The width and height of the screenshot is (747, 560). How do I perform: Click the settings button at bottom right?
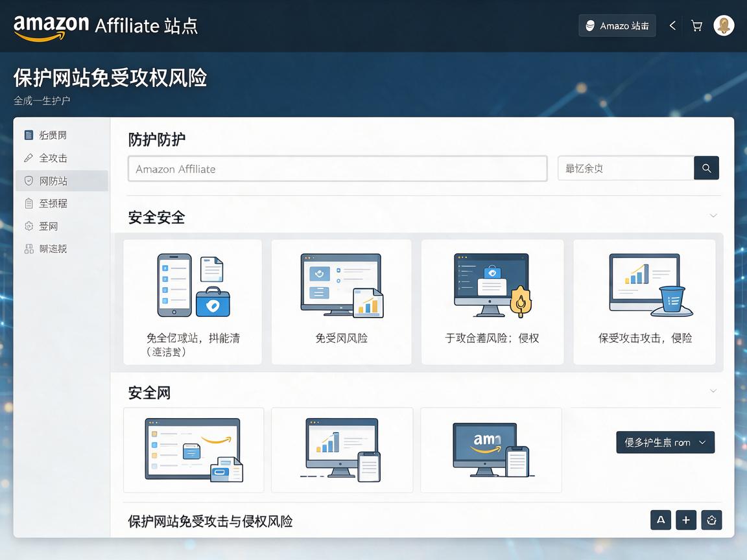click(x=712, y=520)
